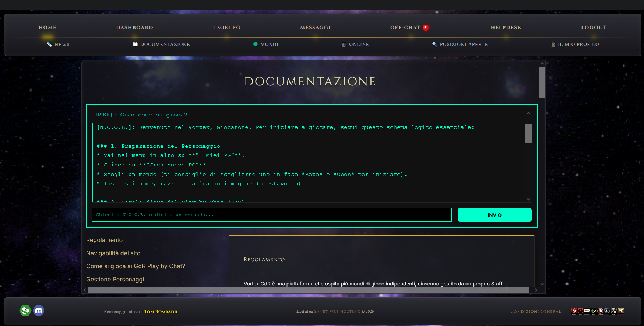
Task: Open the Discord icon in footer
Action: coord(39,311)
